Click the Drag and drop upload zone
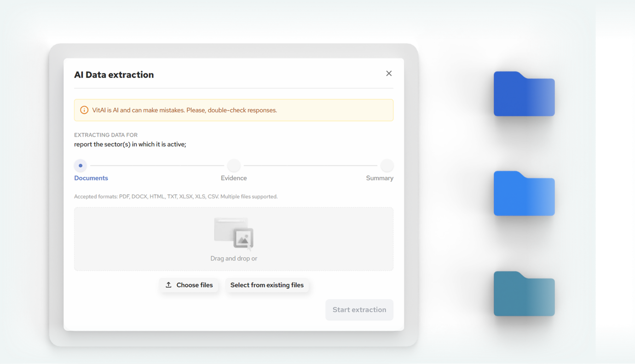The width and height of the screenshot is (635, 364). coord(234,239)
